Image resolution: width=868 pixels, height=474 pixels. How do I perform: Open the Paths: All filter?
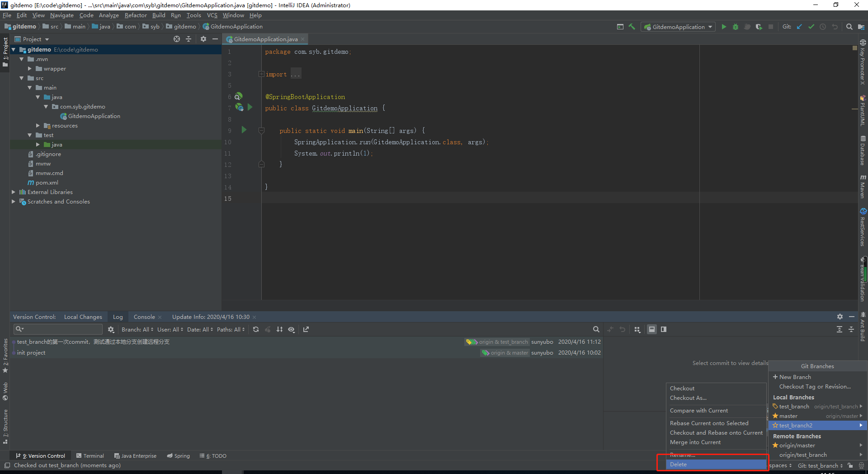pos(231,329)
